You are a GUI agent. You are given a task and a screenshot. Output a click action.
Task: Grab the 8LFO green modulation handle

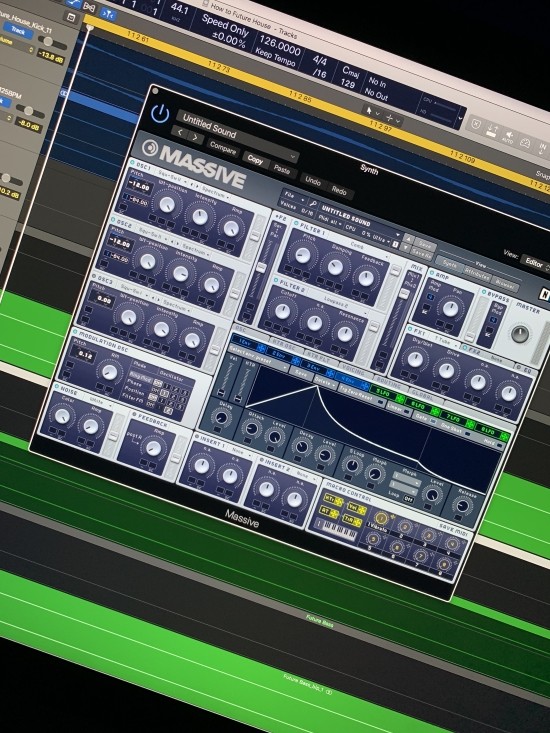pos(504,437)
